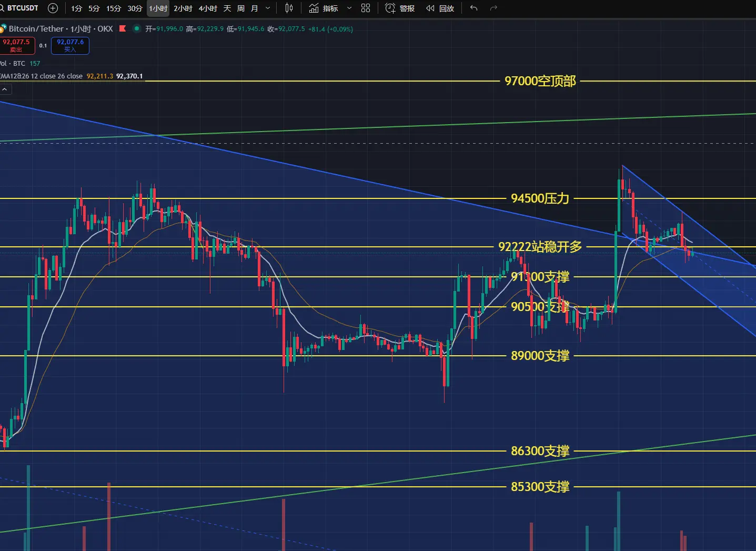Select the EMA12&26 indicator legend
The image size is (756, 551).
click(x=42, y=76)
